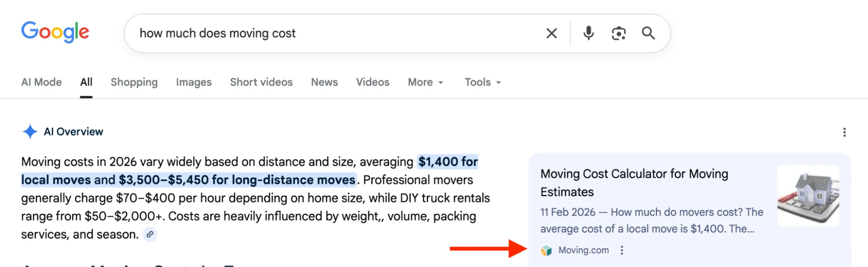868x267 pixels.
Task: Open the Shopping tab
Action: [x=134, y=82]
